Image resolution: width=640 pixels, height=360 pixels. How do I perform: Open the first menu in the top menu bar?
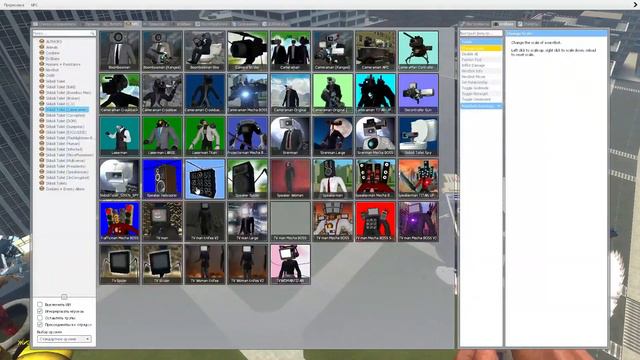tap(13, 5)
